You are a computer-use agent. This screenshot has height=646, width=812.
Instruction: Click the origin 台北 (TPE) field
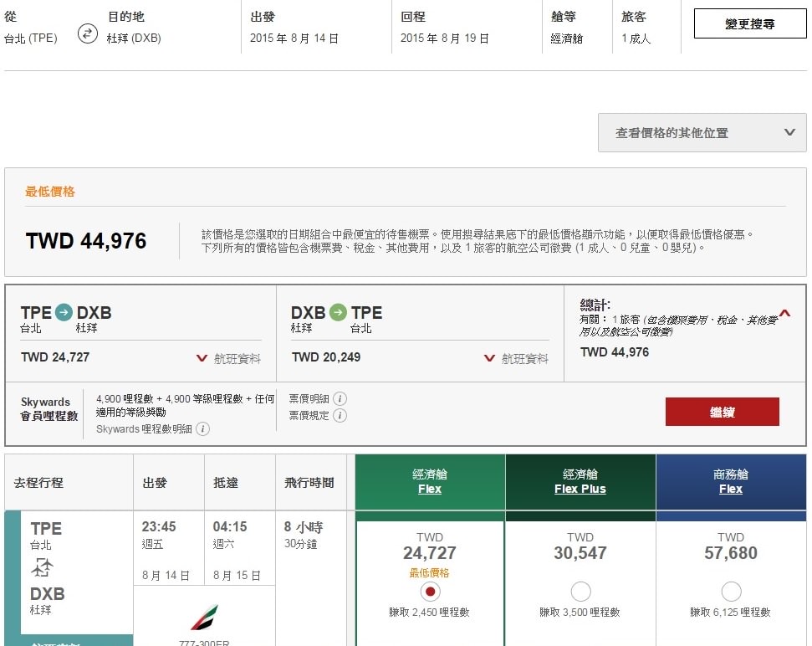(x=31, y=38)
